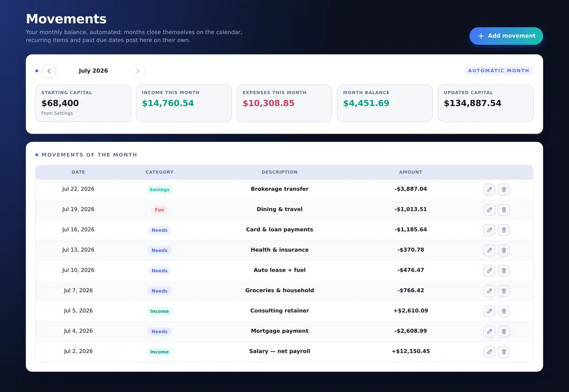
Task: Edit the Salary — net payroll row
Action: [x=489, y=352]
